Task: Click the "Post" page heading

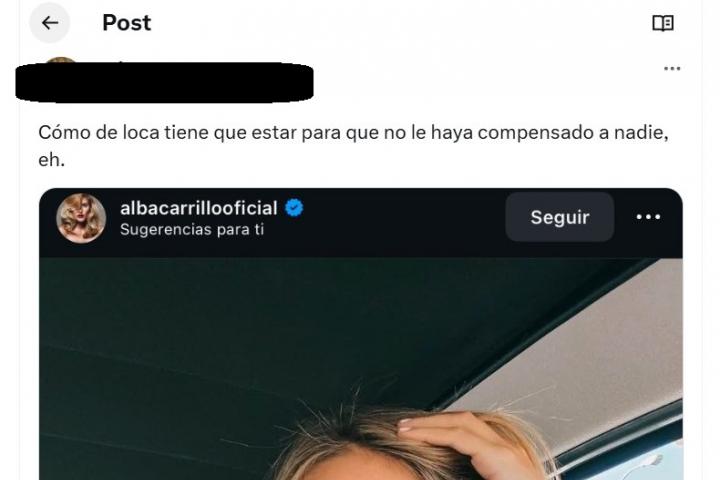Action: click(x=126, y=23)
